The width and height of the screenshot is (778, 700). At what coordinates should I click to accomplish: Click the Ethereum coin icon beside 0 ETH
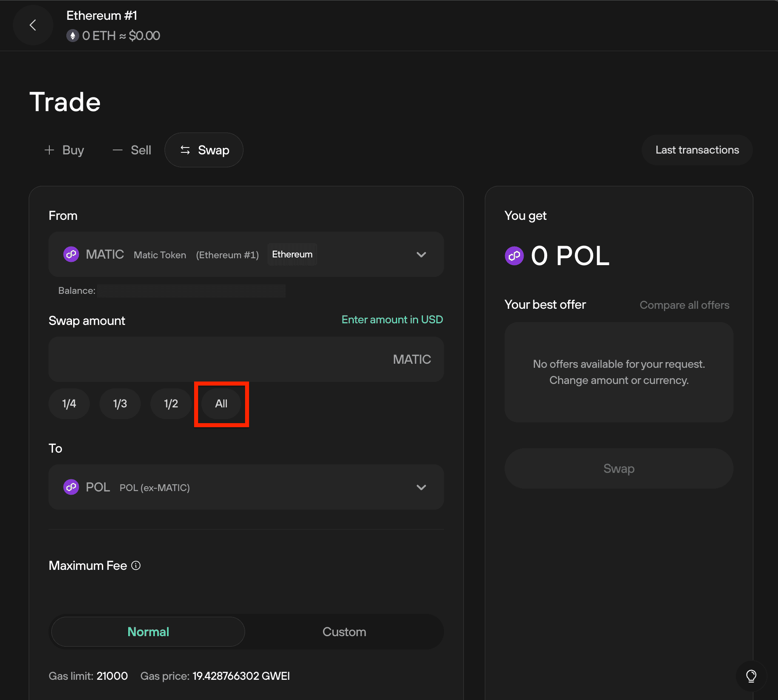72,36
